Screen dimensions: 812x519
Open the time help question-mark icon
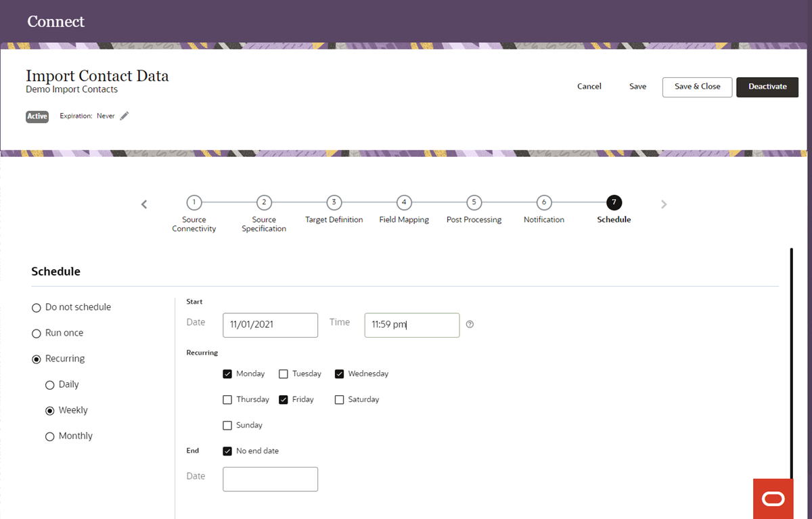(x=470, y=324)
